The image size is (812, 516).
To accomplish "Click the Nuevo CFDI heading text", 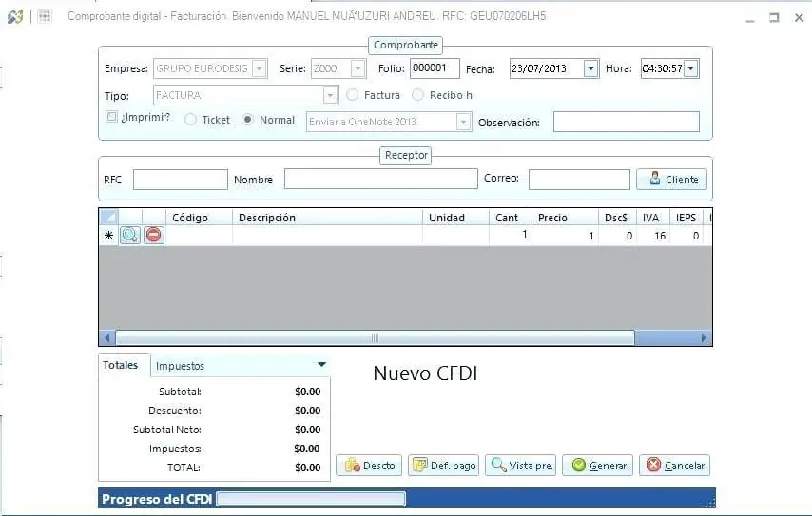I will 425,373.
